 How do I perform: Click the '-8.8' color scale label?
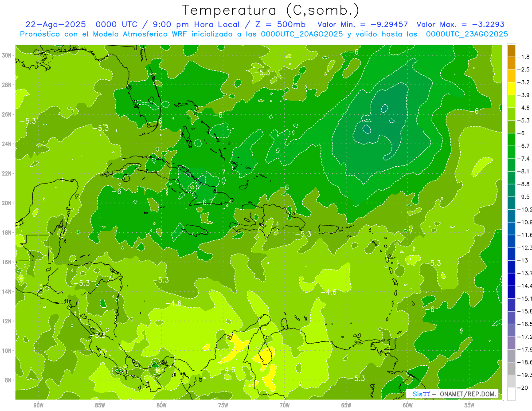coord(524,184)
